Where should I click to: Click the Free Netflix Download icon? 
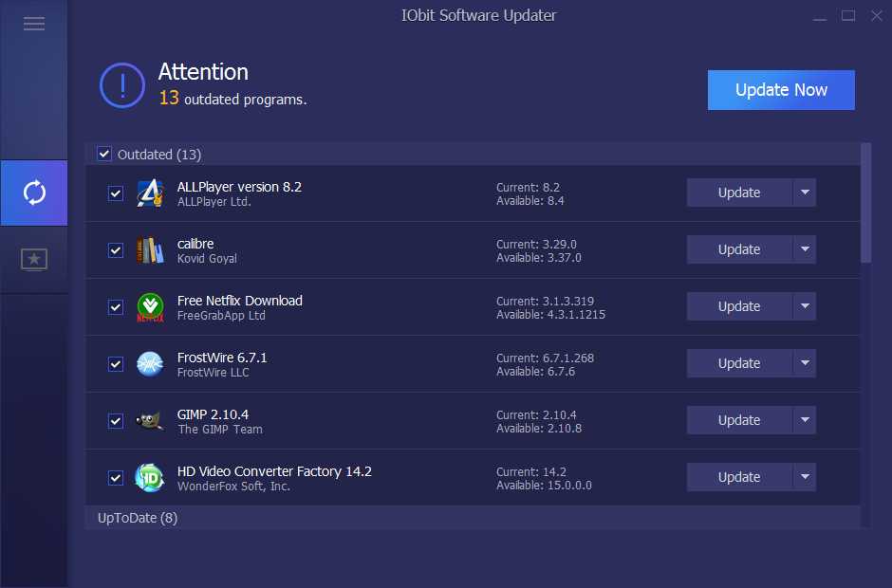pos(150,307)
